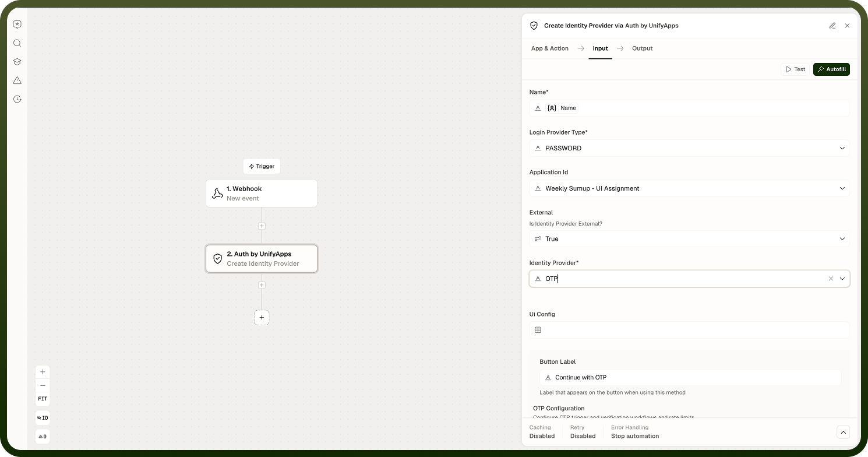Toggle text-mode icon in Button Label field
The width and height of the screenshot is (868, 457).
point(548,377)
